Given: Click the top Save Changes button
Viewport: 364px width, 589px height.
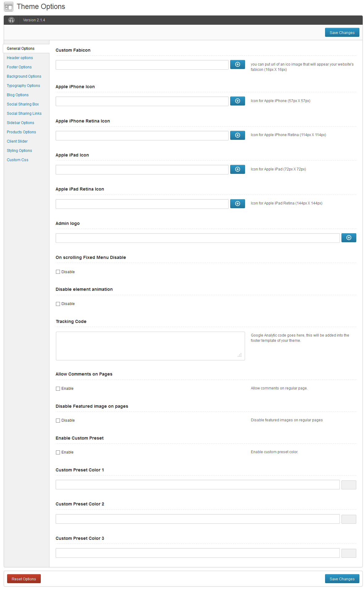Looking at the screenshot, I should point(342,32).
